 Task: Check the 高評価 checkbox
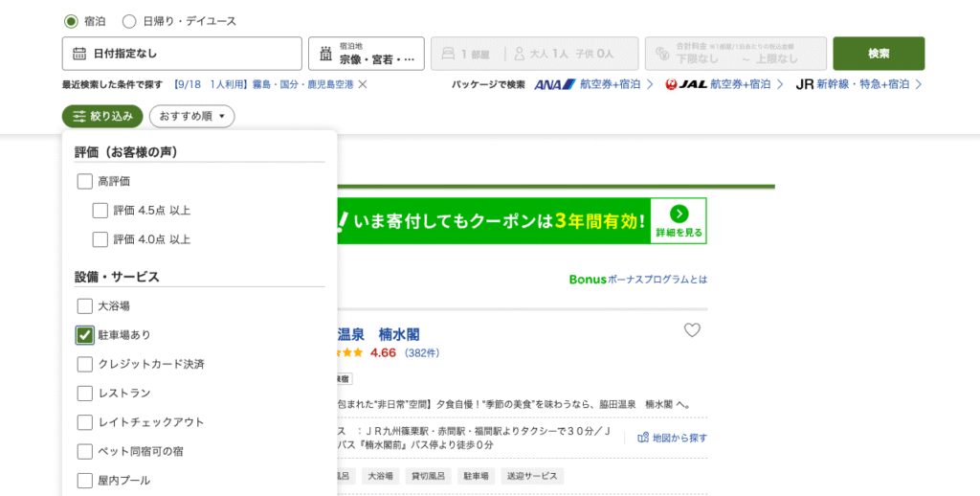(84, 181)
